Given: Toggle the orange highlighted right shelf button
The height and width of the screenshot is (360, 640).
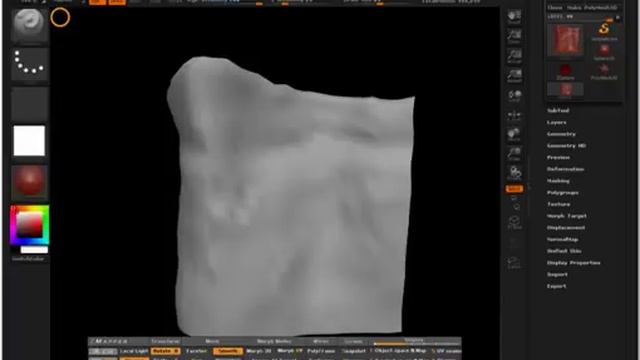Looking at the screenshot, I should [514, 189].
